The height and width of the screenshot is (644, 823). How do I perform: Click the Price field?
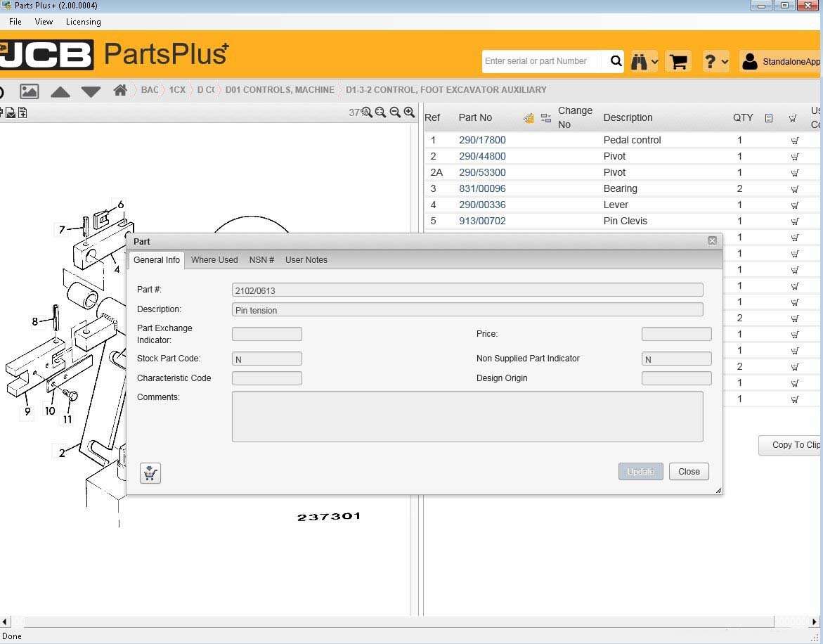coord(676,334)
